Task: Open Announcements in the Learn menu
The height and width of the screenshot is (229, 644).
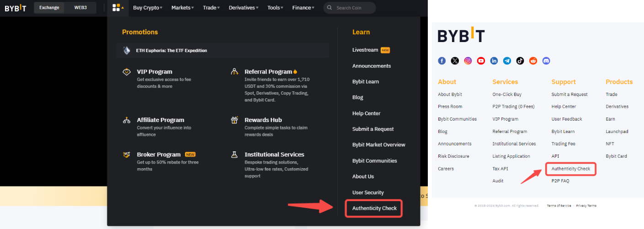Action: 372,66
